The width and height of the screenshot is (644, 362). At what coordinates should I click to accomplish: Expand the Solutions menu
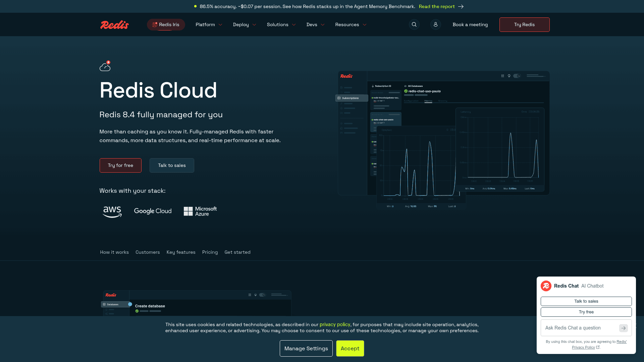(281, 25)
